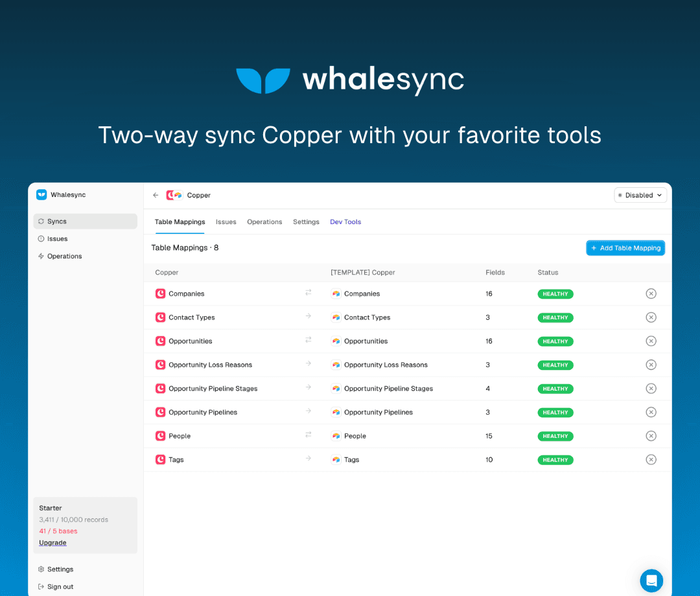Click the two-way sync arrows for Companies
The width and height of the screenshot is (700, 596).
308,293
